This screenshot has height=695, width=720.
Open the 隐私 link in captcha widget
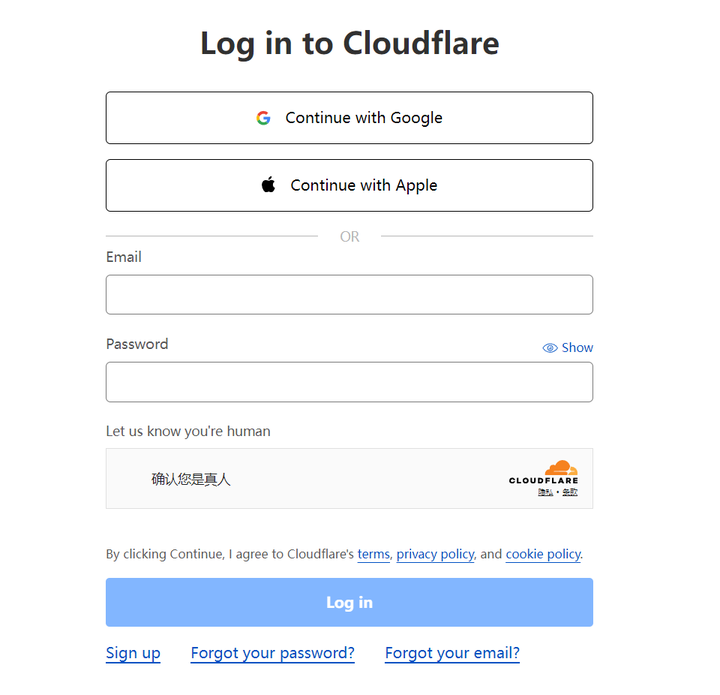[x=545, y=493]
